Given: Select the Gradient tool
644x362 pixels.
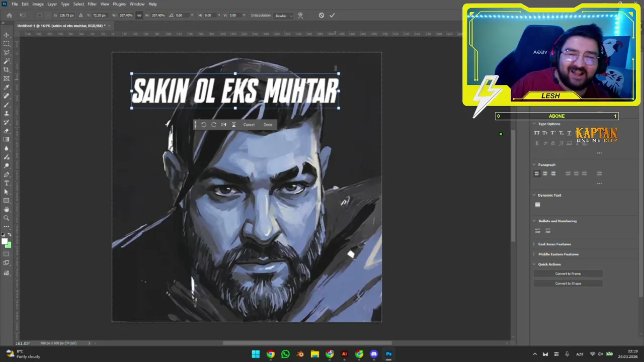Looking at the screenshot, I should [x=7, y=140].
